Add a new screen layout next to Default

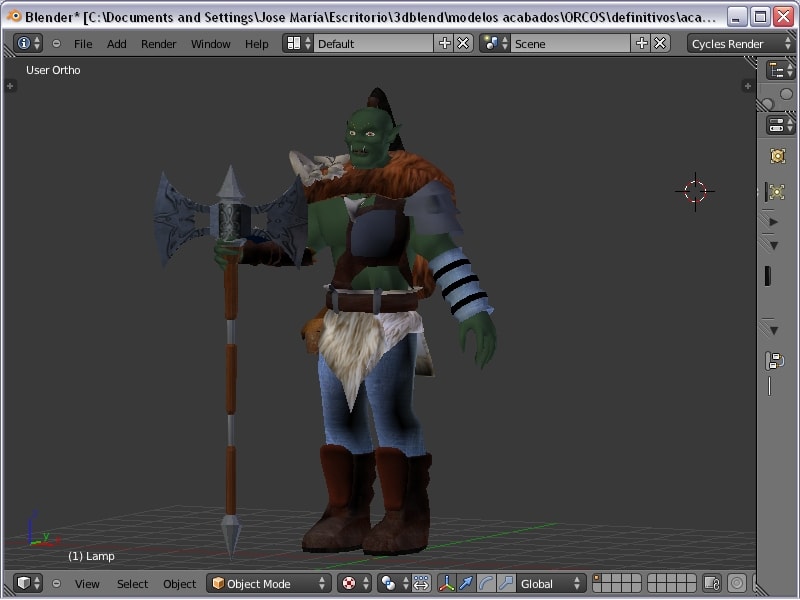coord(445,43)
